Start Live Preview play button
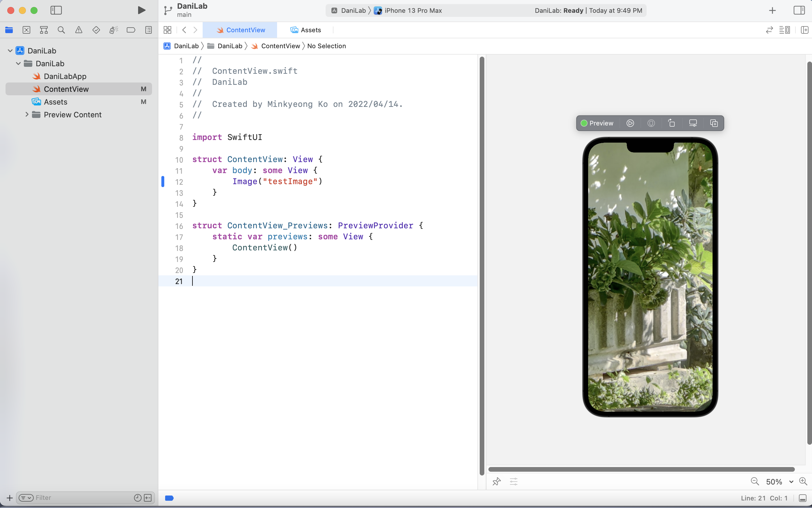The height and width of the screenshot is (508, 812). (x=630, y=123)
